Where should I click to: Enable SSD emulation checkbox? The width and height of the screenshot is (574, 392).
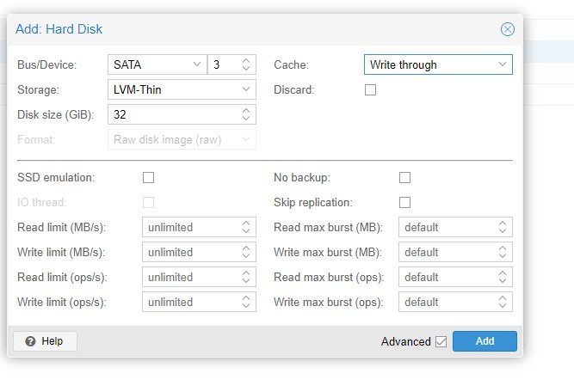[148, 177]
